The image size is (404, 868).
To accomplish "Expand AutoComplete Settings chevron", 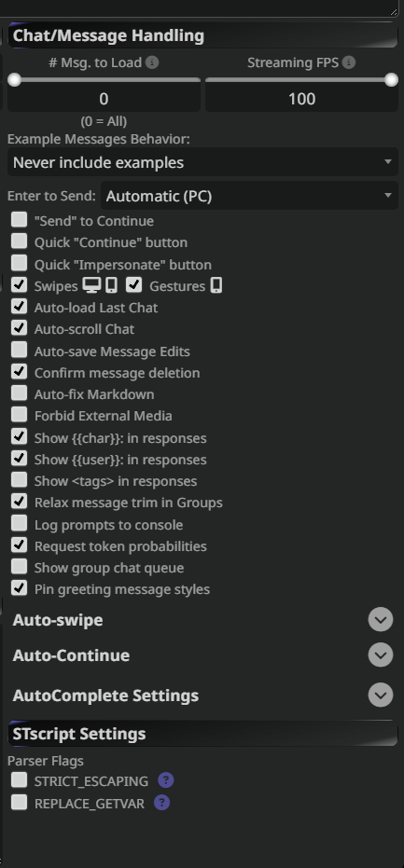I will click(x=381, y=696).
